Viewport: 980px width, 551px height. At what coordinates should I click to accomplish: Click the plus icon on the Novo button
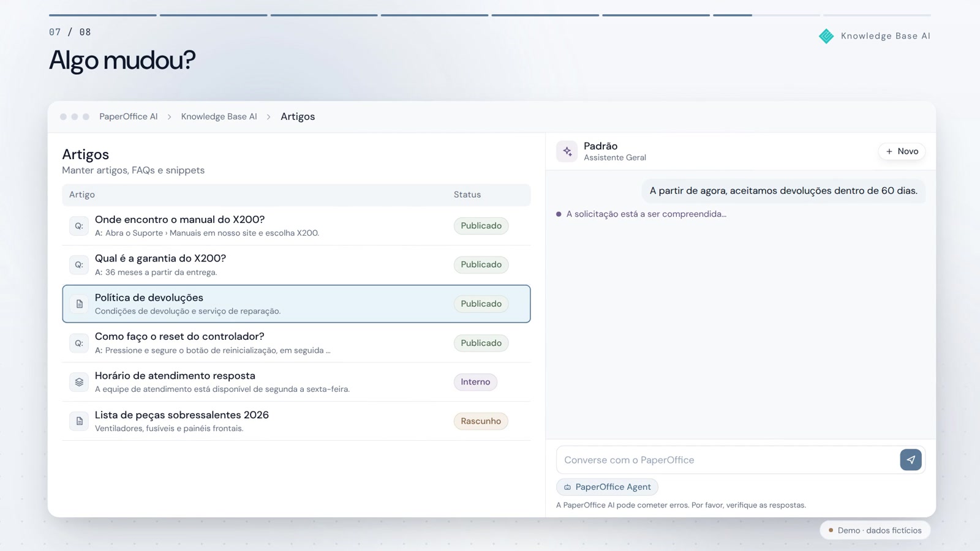coord(889,151)
